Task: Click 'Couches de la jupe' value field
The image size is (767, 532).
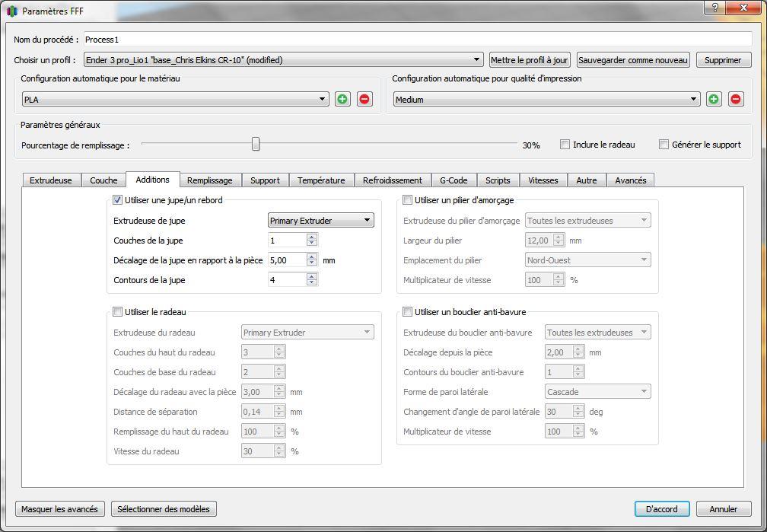Action: tap(288, 241)
